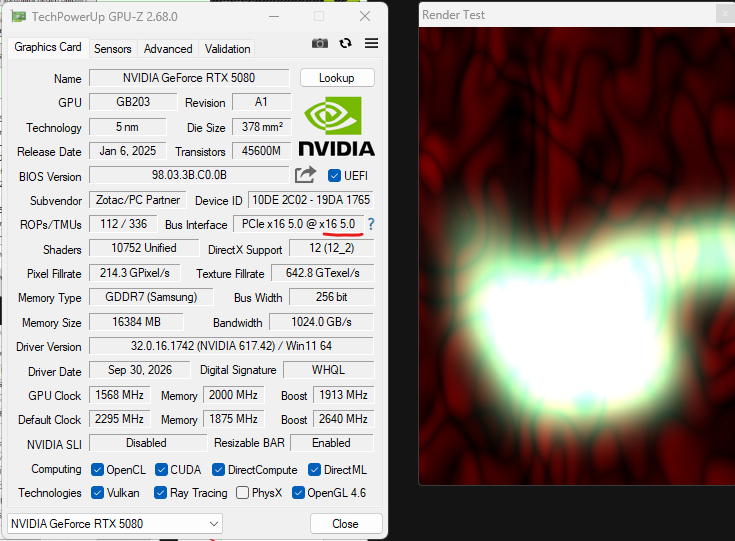Image resolution: width=735 pixels, height=541 pixels.
Task: Click the BIOS Version field 98.03.3B.C0.0B
Action: pos(189,175)
